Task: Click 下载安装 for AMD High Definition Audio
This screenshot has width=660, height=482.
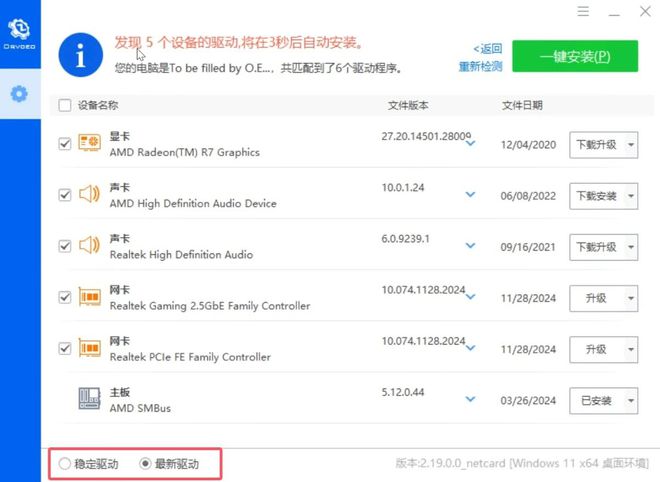Action: tap(596, 196)
